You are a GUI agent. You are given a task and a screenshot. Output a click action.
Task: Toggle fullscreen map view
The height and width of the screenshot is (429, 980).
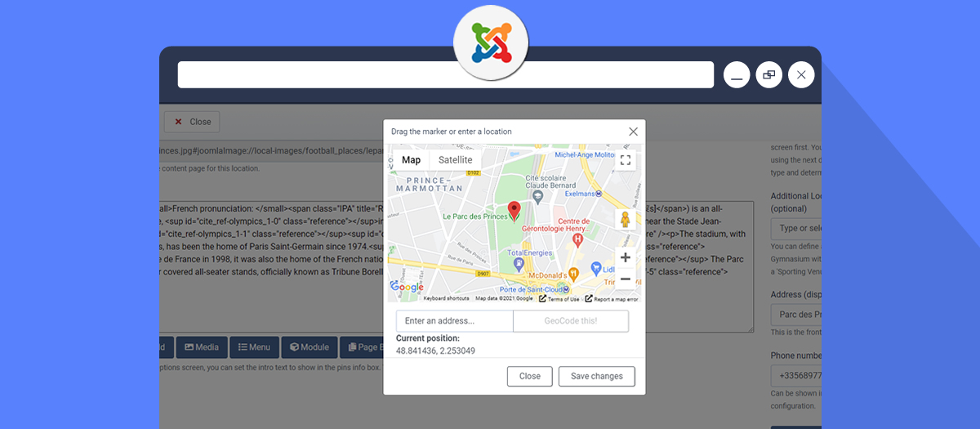click(626, 160)
